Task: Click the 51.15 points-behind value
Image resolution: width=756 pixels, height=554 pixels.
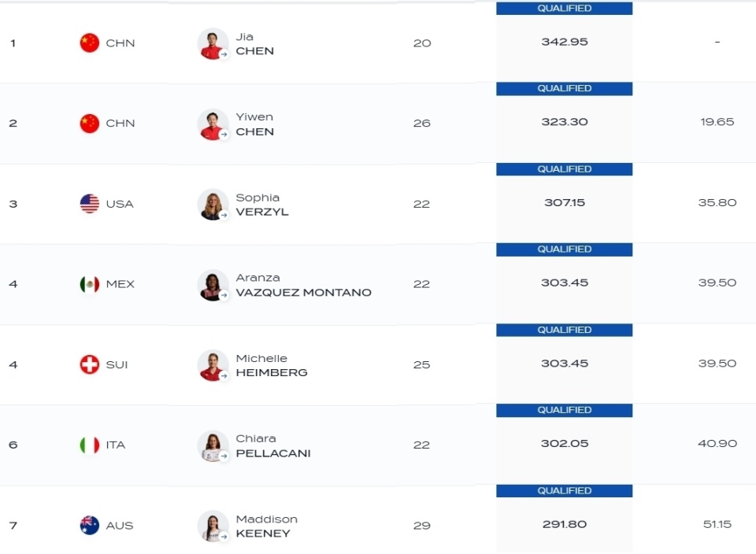Action: 717,524
